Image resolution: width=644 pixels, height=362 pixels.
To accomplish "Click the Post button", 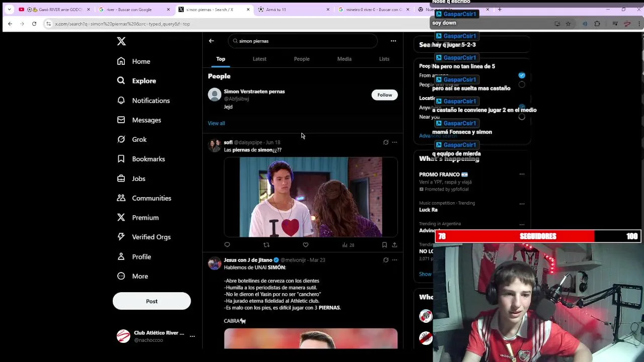I will pos(151,301).
